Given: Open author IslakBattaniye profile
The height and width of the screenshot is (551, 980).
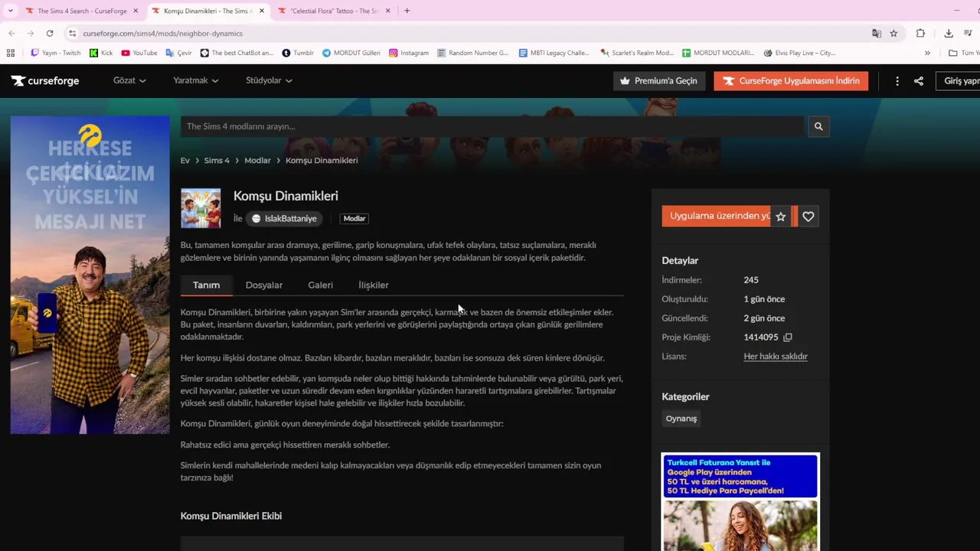Looking at the screenshot, I should tap(284, 218).
